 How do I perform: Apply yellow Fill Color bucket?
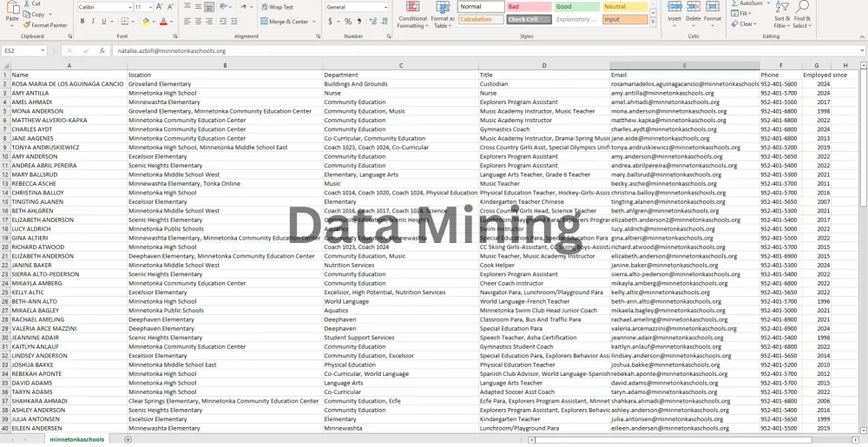[x=146, y=22]
